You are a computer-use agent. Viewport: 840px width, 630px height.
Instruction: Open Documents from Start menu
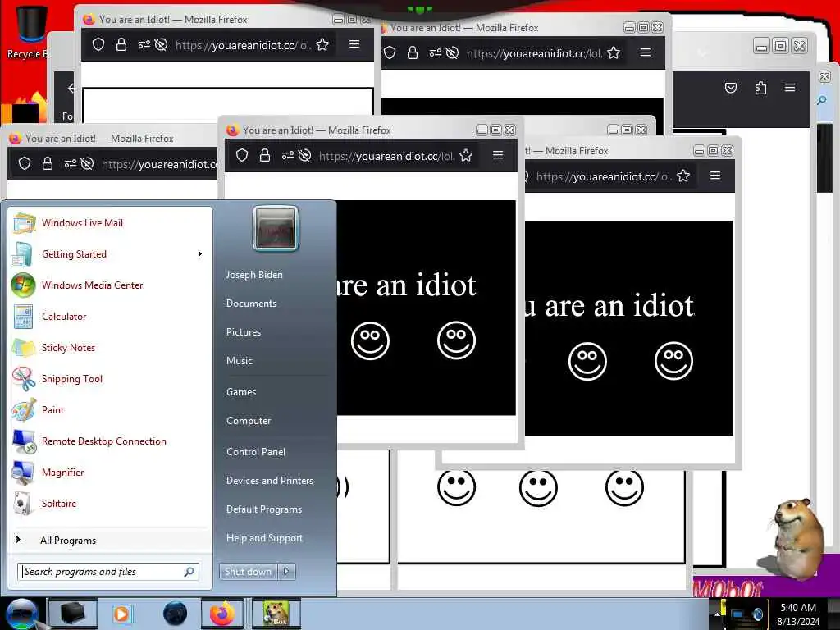click(251, 304)
